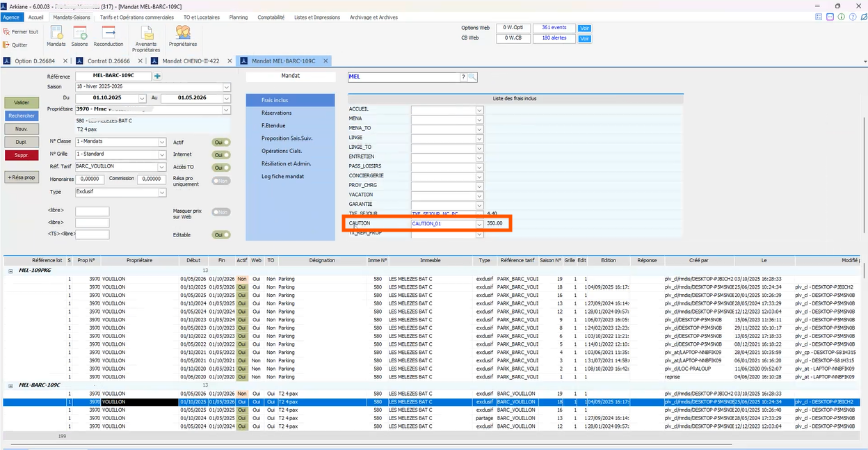The height and width of the screenshot is (450, 868).
Task: Open Avenants Propriétaires envelope icon
Action: tap(146, 33)
